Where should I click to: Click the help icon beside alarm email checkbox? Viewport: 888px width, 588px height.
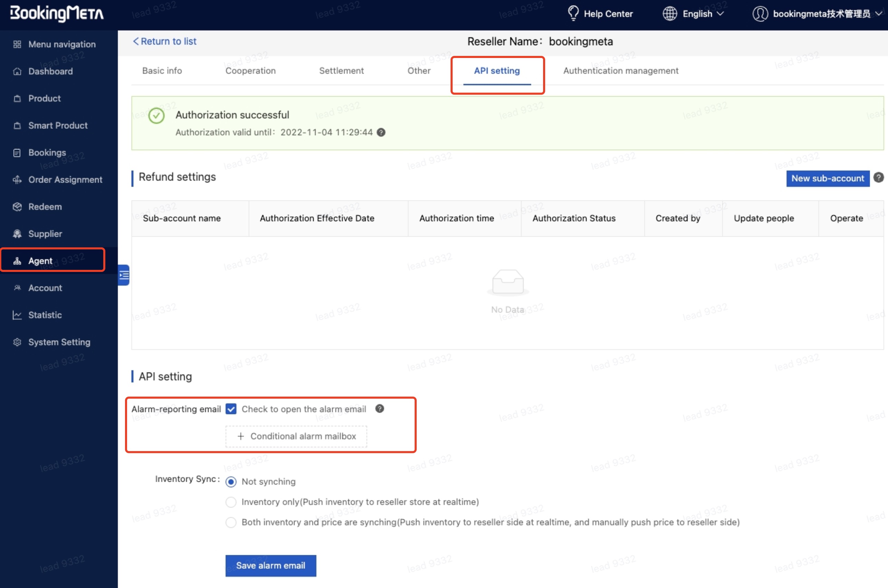pos(380,409)
